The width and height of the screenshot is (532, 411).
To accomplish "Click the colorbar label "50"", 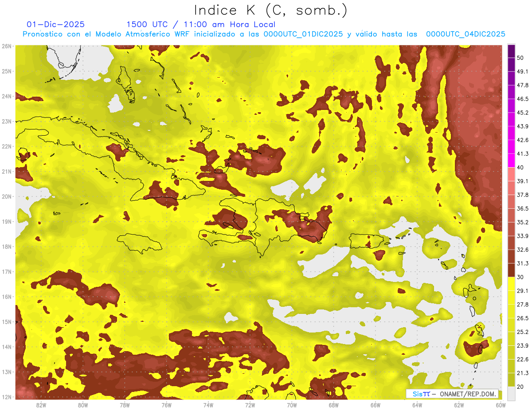I will [x=520, y=59].
